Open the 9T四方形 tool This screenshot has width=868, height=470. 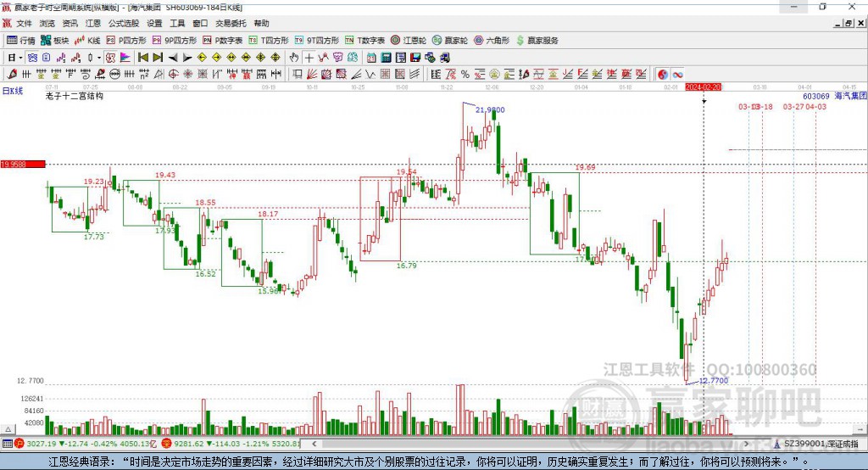point(317,41)
